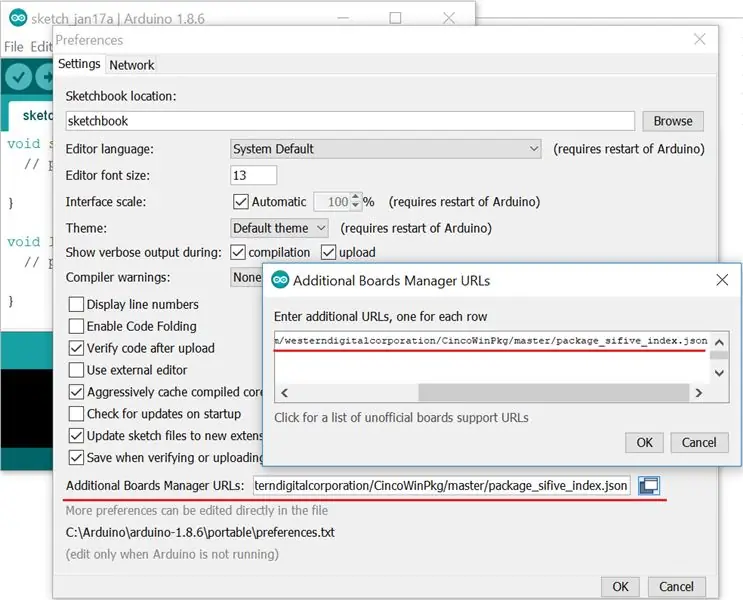Enable Use external editor
Viewport: 743px width, 600px height.
(x=76, y=370)
